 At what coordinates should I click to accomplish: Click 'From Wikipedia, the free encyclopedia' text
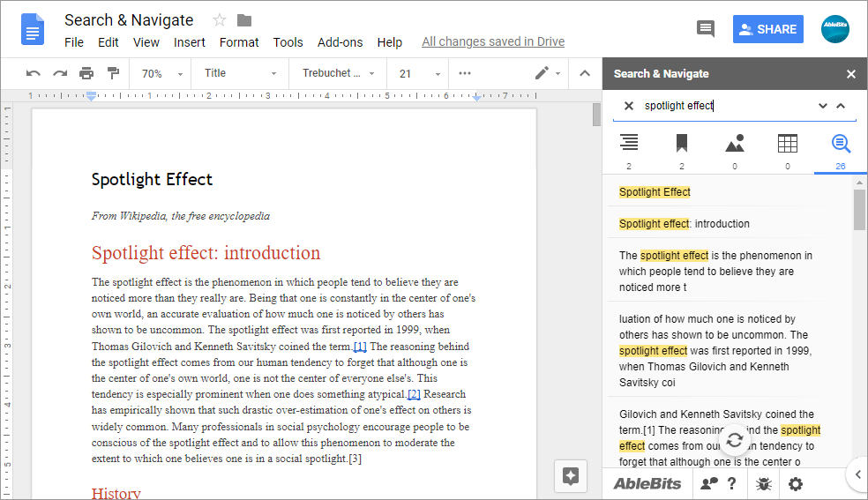pyautogui.click(x=181, y=216)
